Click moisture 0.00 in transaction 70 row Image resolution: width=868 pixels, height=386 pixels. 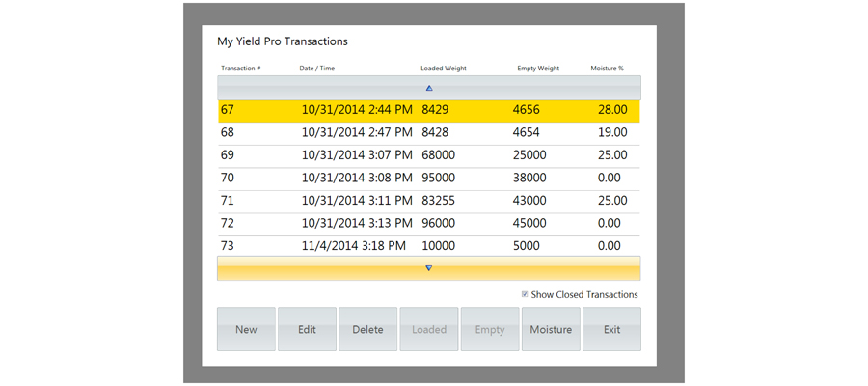pyautogui.click(x=609, y=178)
